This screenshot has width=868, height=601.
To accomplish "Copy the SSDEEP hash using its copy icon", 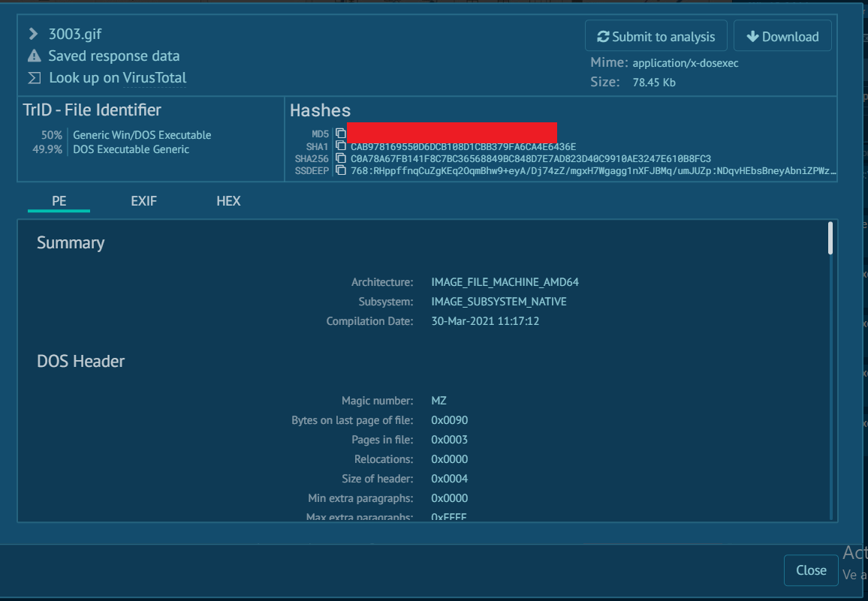I will 341,170.
